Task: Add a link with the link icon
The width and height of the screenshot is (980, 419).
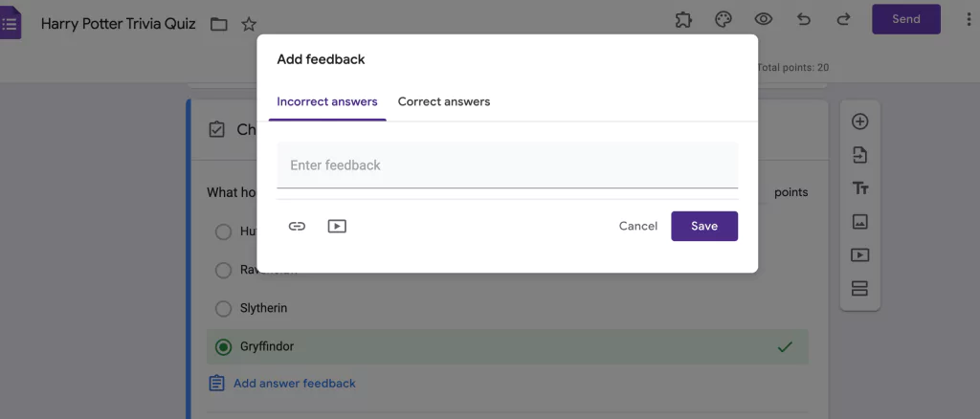Action: click(297, 226)
